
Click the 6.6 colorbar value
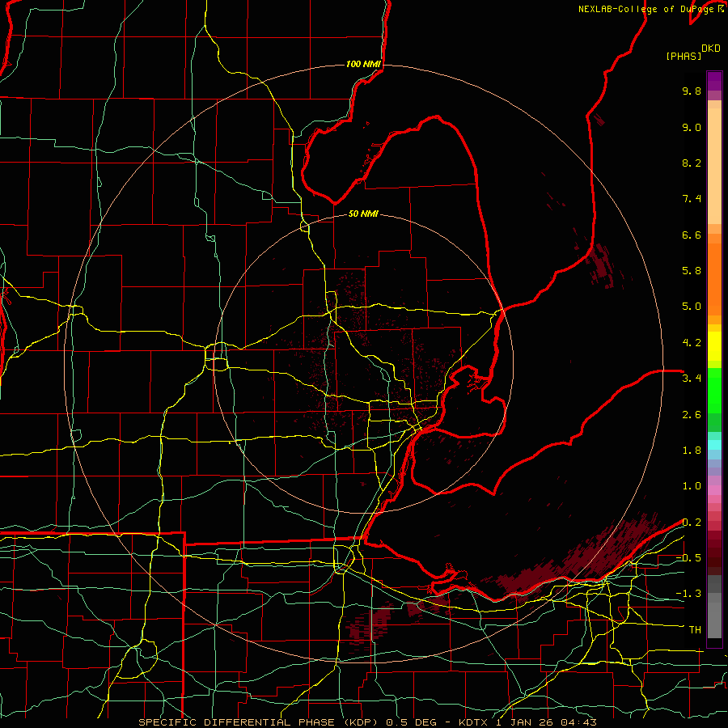(x=692, y=235)
